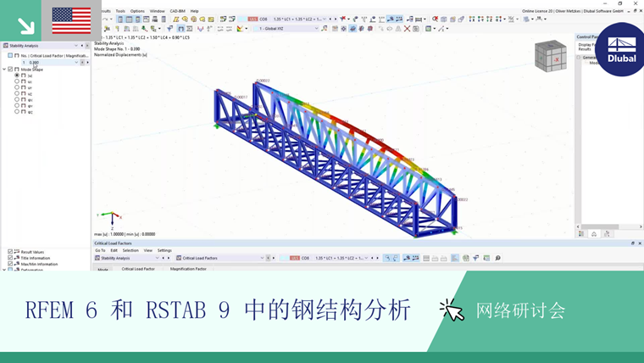The height and width of the screenshot is (363, 644).
Task: Select the φx mode shape radio button
Action: (17, 99)
